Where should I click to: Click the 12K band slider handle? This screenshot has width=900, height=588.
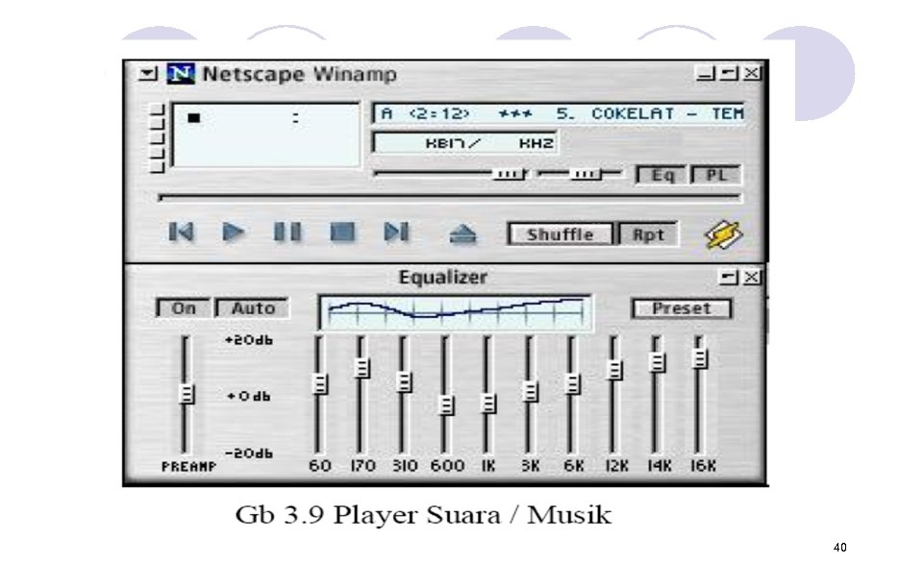coord(614,370)
